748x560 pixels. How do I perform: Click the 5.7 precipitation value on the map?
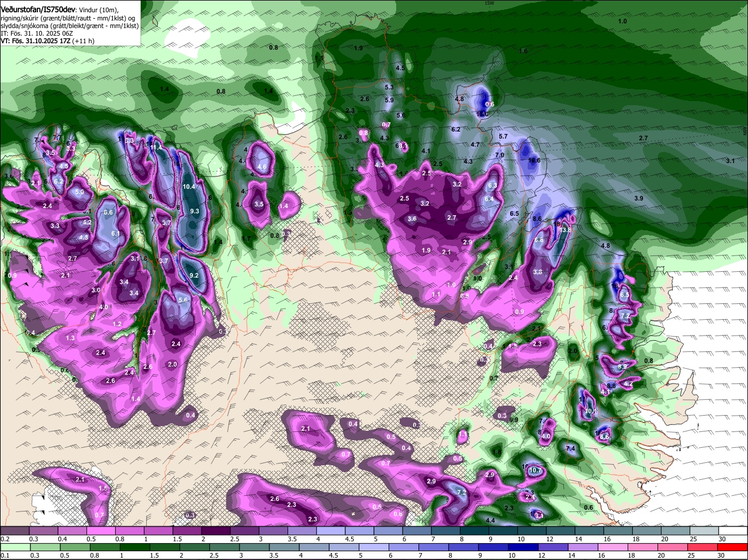pos(503,137)
